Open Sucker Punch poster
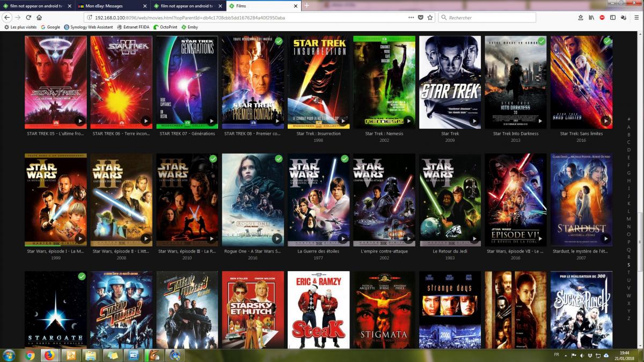Viewport: 644px width, 362px height. pos(581,310)
